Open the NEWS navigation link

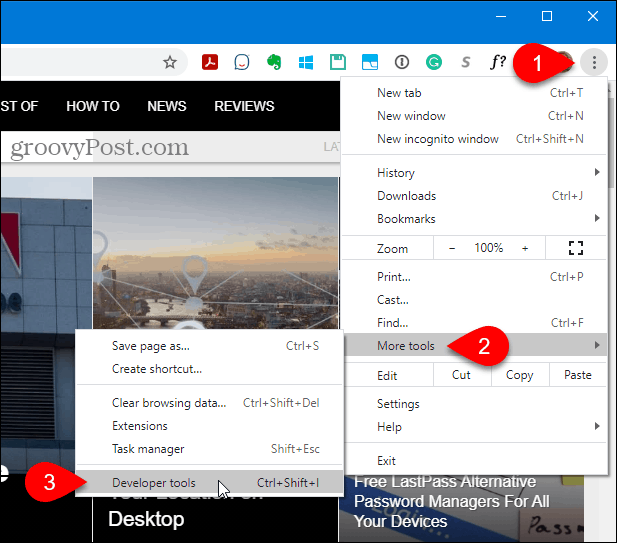167,106
